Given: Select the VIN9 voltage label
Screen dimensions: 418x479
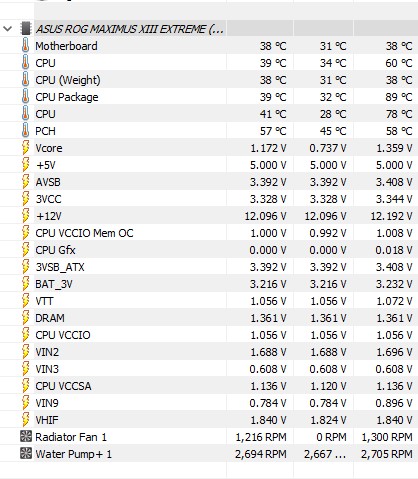Looking at the screenshot, I should tap(47, 403).
